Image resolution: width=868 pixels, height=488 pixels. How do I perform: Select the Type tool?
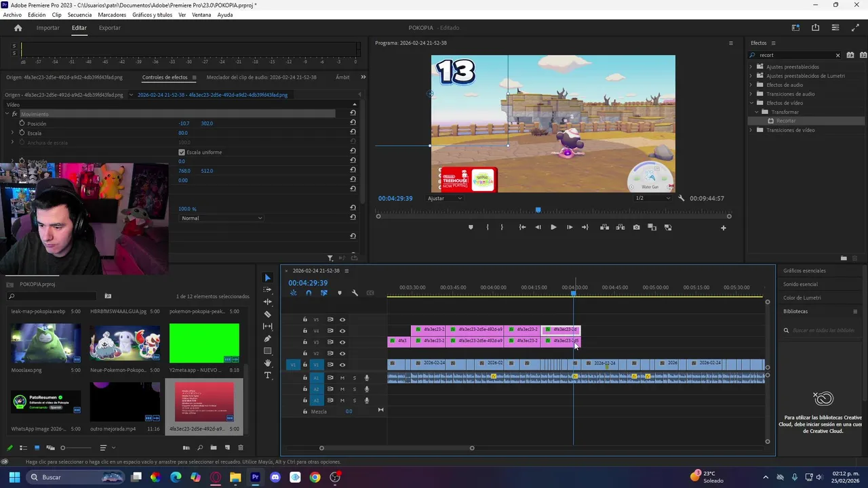267,375
